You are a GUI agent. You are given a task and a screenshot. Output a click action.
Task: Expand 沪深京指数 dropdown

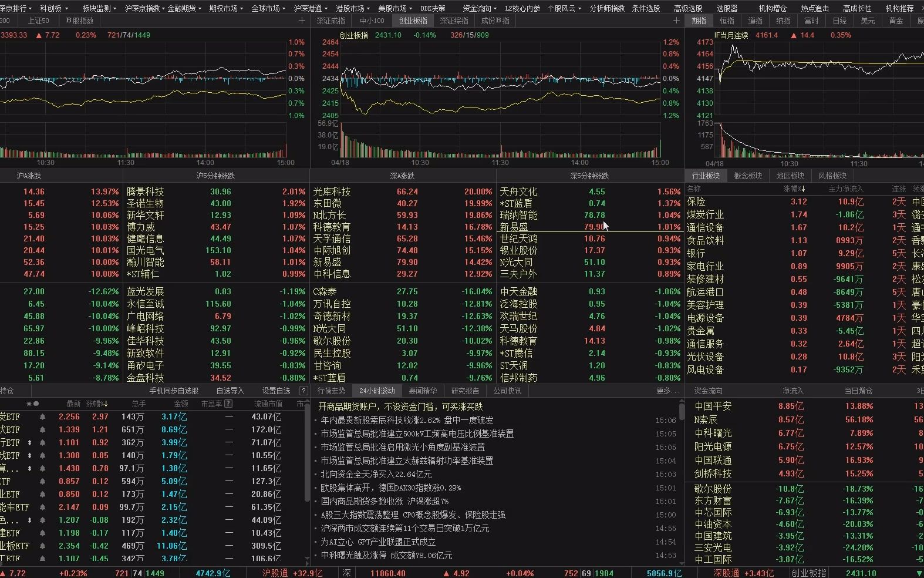(x=144, y=8)
